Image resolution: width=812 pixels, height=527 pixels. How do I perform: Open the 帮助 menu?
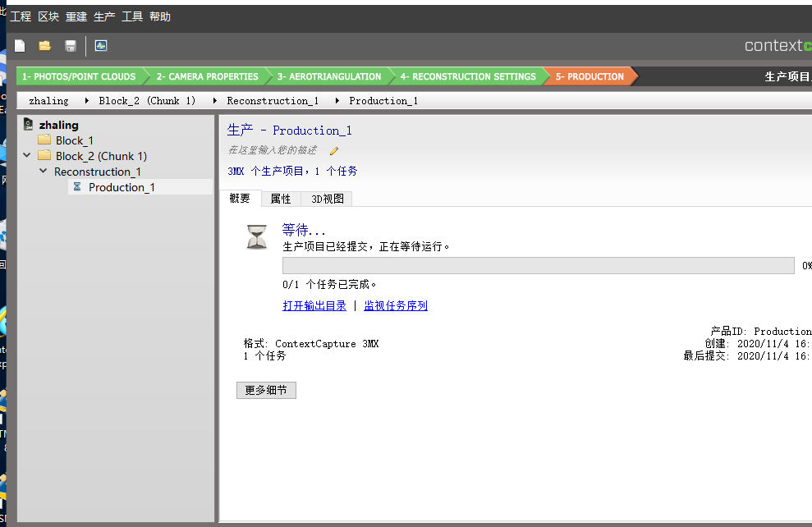[x=160, y=16]
